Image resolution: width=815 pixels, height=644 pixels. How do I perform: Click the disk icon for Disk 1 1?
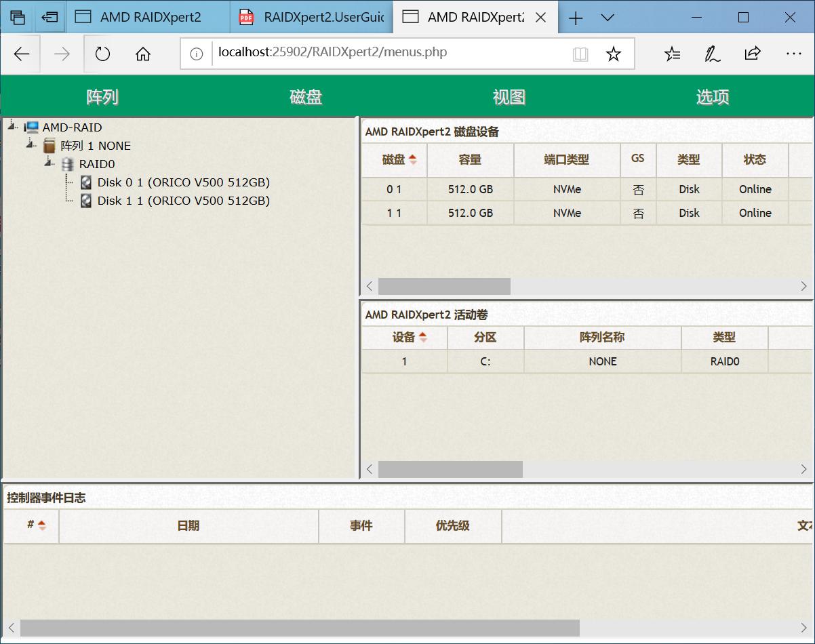point(85,201)
